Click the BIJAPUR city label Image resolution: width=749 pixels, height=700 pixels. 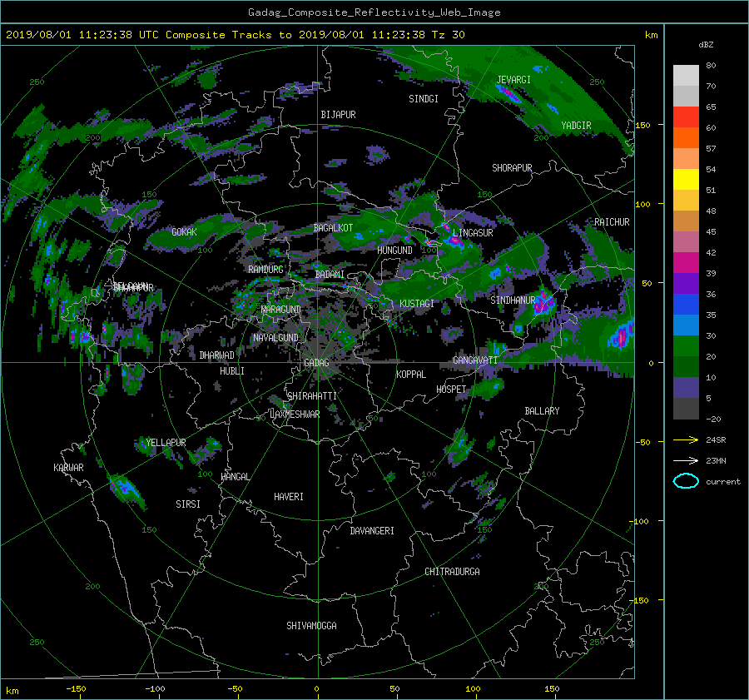[x=338, y=115]
